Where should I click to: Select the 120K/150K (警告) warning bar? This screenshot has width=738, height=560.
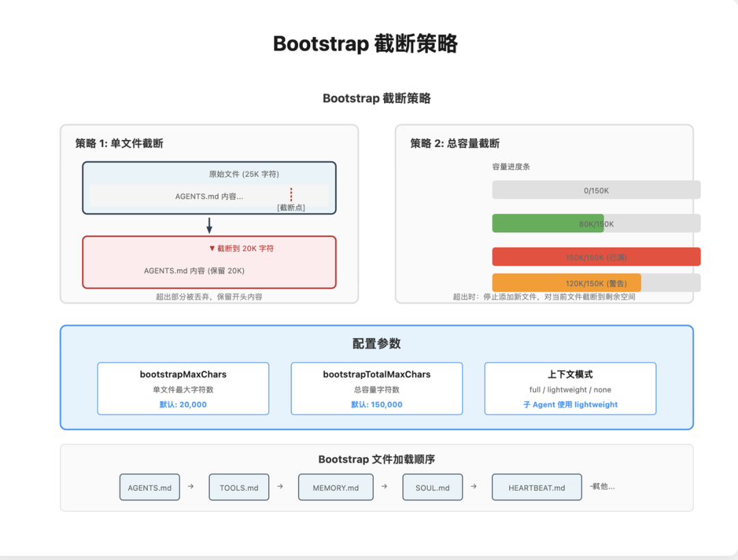click(x=567, y=282)
